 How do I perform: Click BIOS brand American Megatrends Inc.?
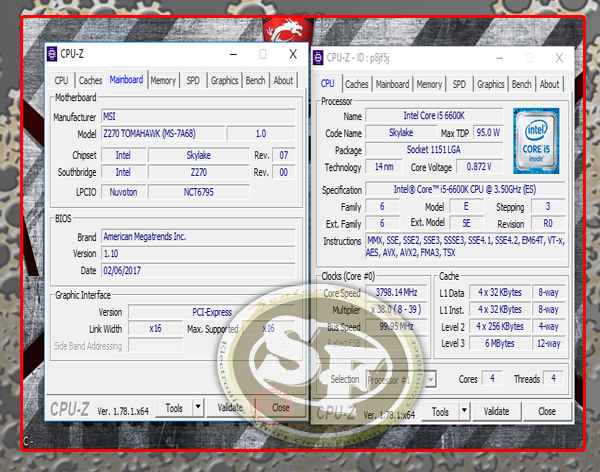198,237
